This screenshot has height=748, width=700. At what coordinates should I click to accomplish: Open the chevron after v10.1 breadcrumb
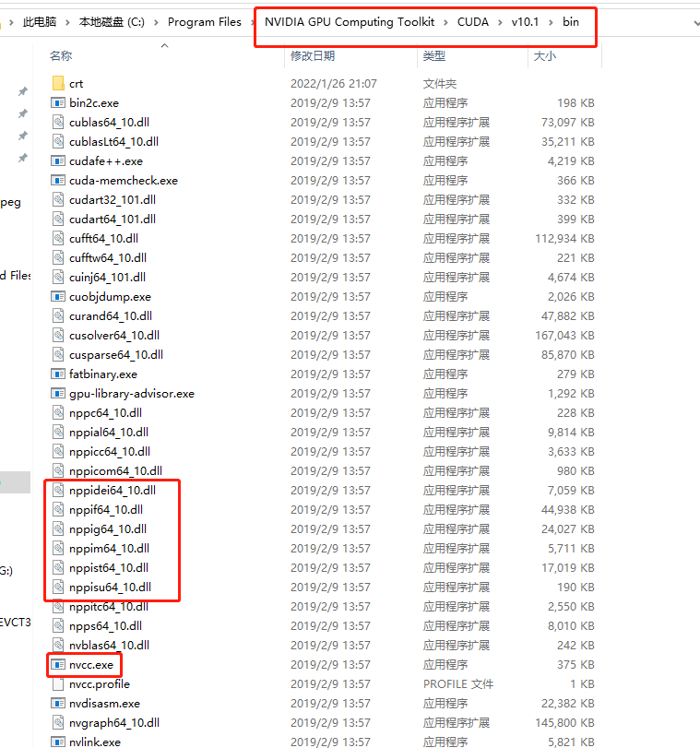tap(552, 22)
